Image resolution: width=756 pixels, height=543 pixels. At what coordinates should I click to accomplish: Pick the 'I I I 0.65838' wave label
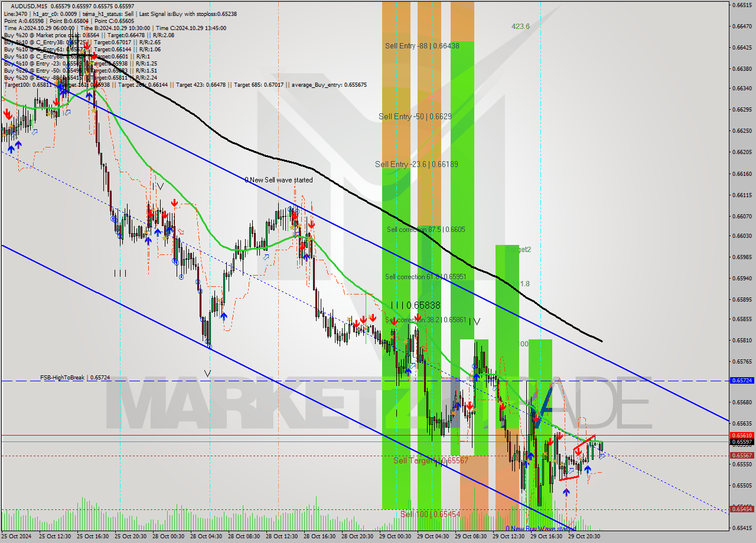pos(416,305)
